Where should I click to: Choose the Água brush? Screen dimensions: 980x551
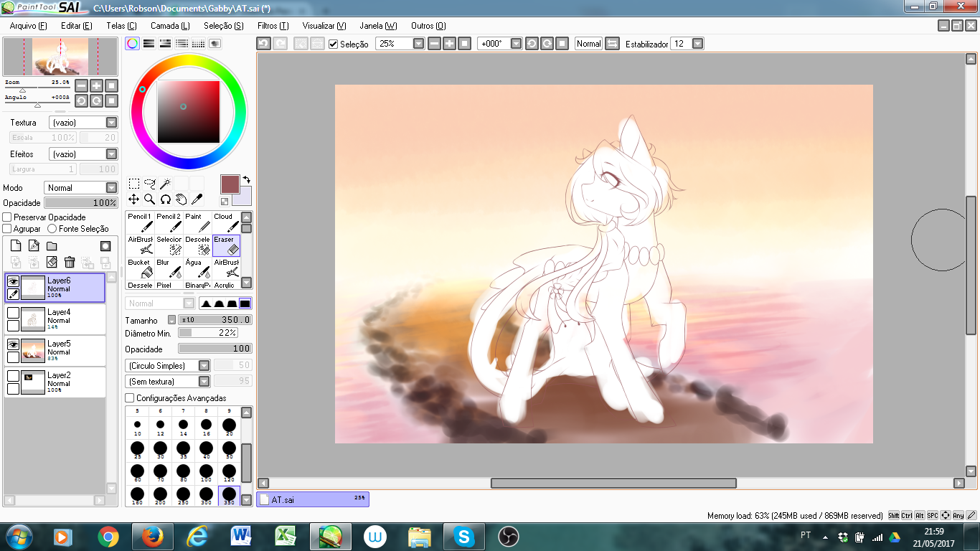(197, 268)
